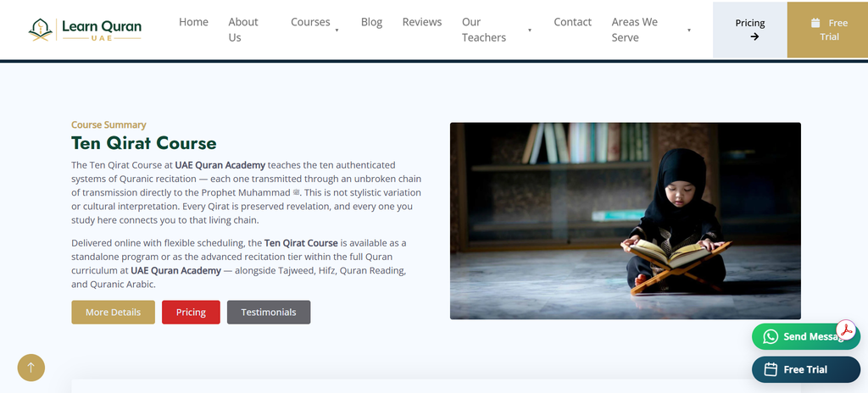868x393 pixels.
Task: Expand the Our Teachers dropdown arrow
Action: pyautogui.click(x=530, y=30)
